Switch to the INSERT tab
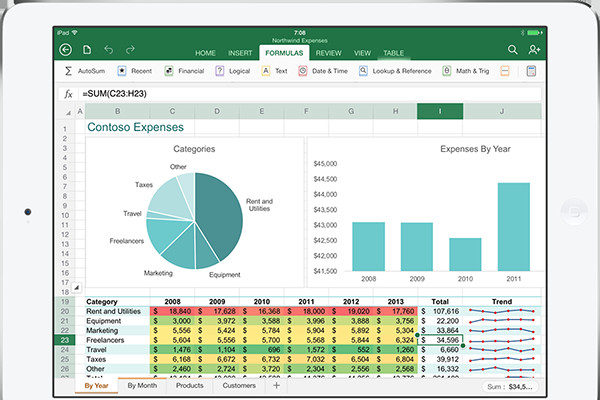 [240, 52]
